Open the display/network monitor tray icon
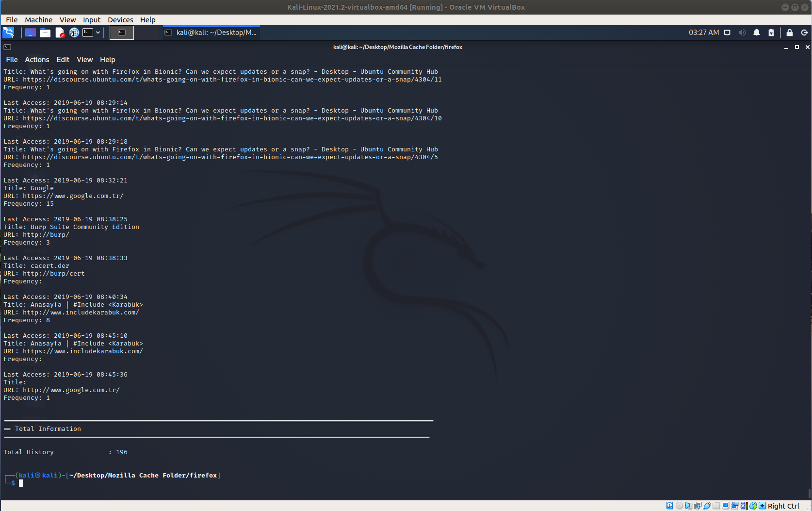 tap(727, 33)
